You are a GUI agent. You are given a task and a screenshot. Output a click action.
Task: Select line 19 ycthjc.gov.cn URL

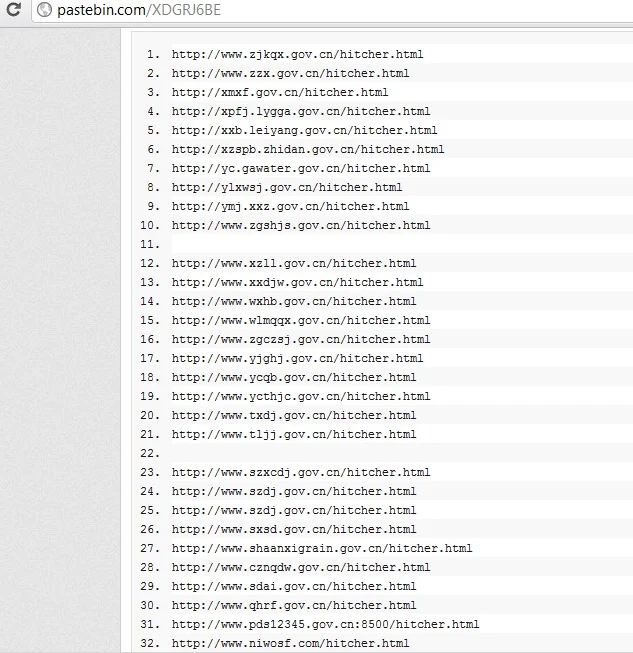[301, 396]
